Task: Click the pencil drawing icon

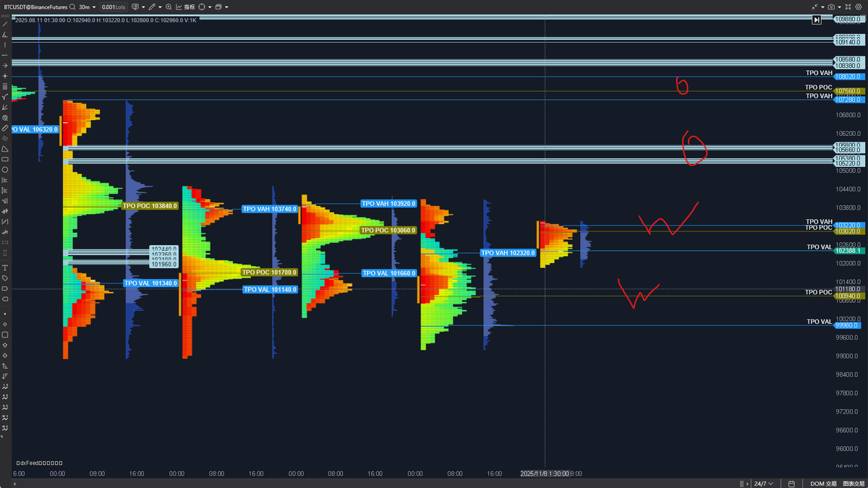Action: coord(151,7)
